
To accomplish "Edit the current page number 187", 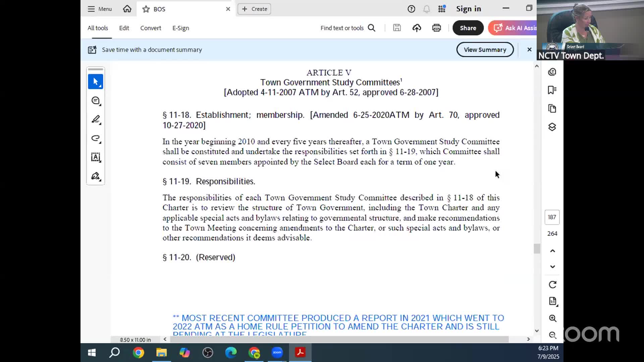I will pos(552,217).
